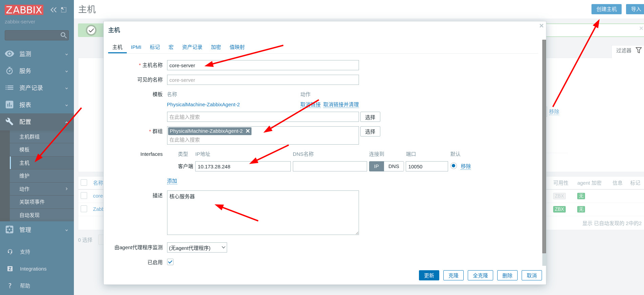This screenshot has width=644, height=295.
Task: Select the default interface radio button
Action: [454, 166]
